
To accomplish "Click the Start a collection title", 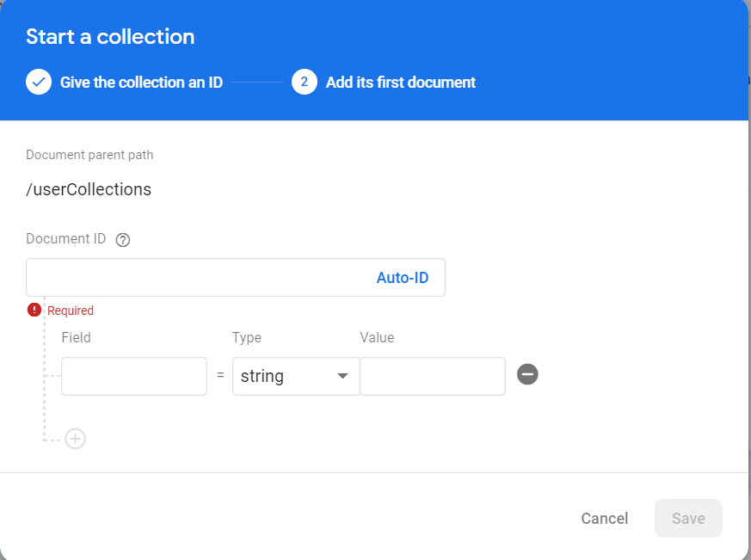I will 110,37.
